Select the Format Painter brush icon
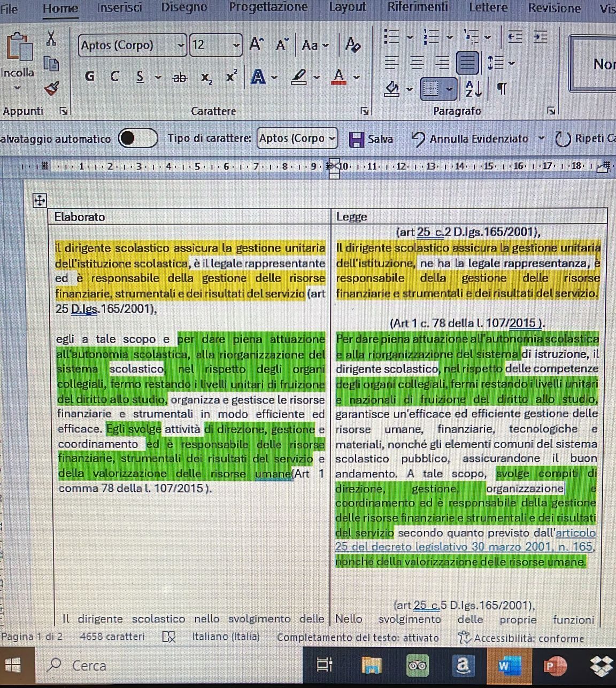The height and width of the screenshot is (688, 616). tap(51, 88)
